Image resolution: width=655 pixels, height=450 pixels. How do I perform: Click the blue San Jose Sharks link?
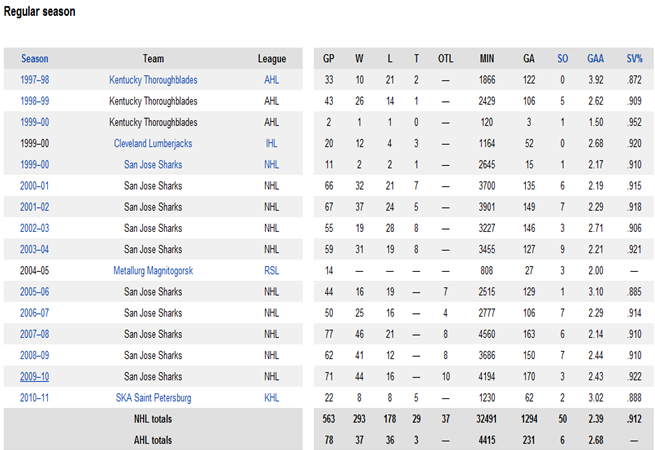point(153,164)
